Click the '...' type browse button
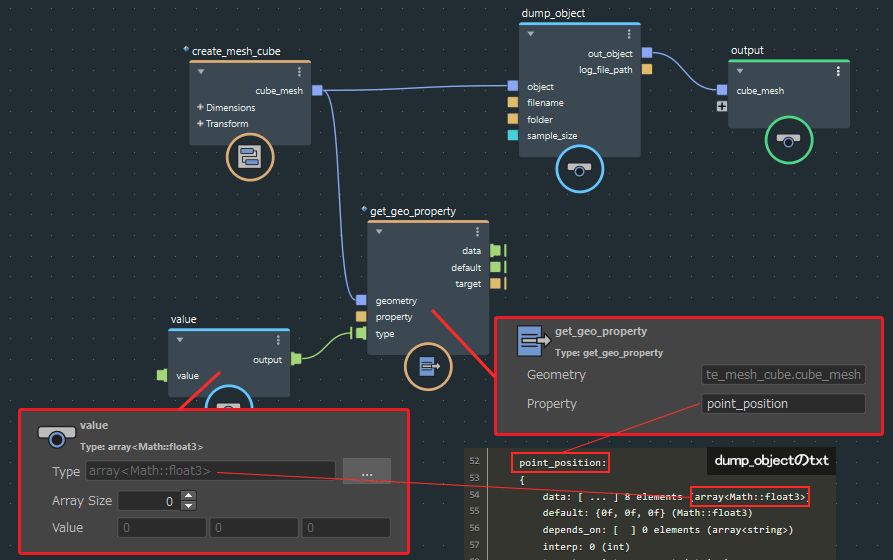Viewport: 893px width, 560px height. coord(366,471)
